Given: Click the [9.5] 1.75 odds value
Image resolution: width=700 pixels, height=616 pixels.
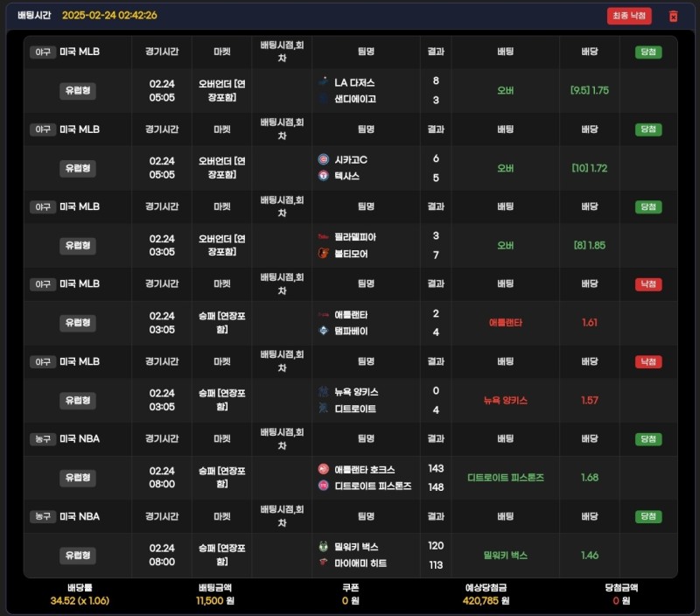Looking at the screenshot, I should (x=589, y=90).
